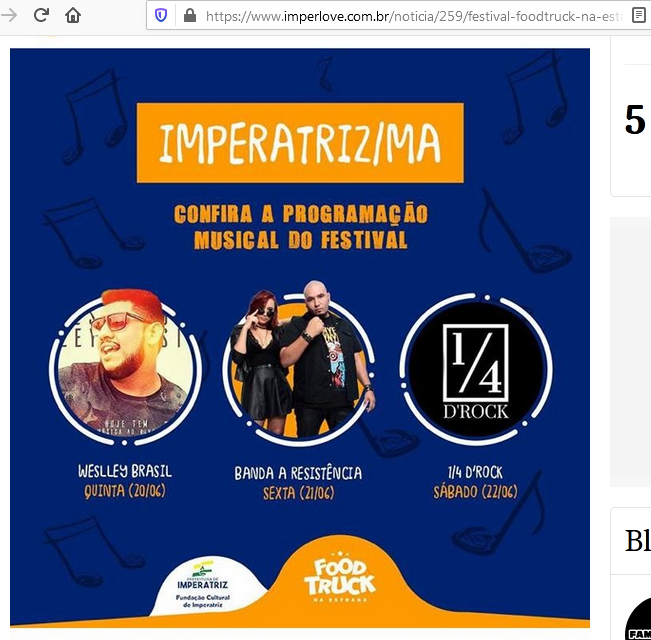Open the tracking protection shield icon

click(x=161, y=16)
